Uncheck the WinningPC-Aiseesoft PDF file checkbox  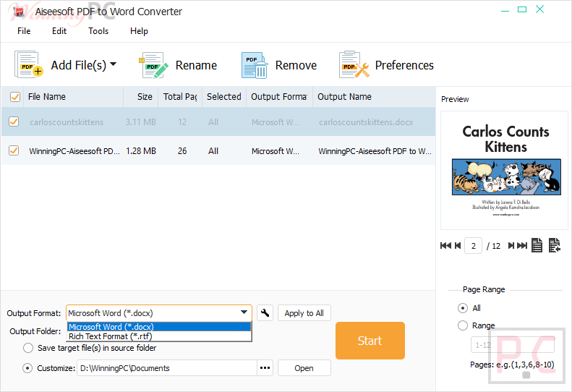point(14,150)
